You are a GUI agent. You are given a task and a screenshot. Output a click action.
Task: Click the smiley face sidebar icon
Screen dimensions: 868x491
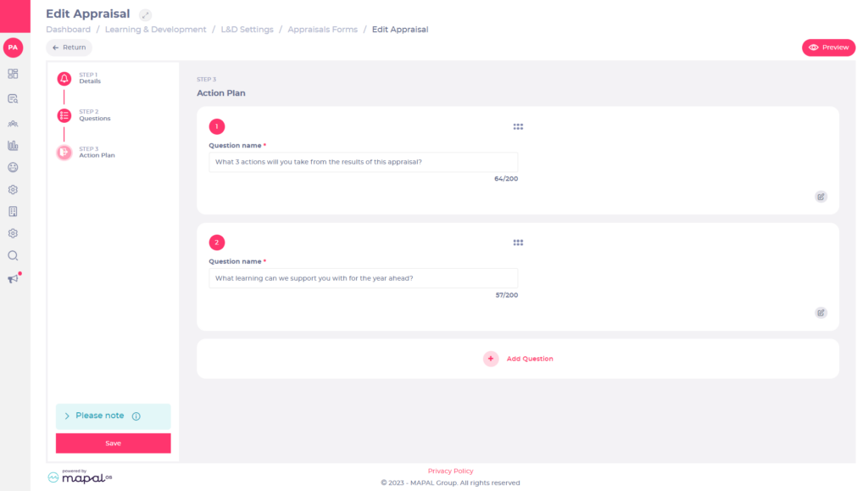(x=13, y=167)
